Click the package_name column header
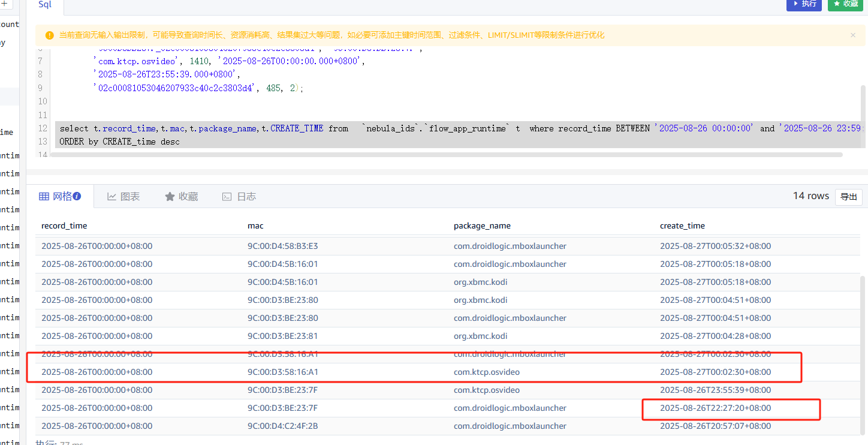Image resolution: width=868 pixels, height=445 pixels. [x=482, y=226]
